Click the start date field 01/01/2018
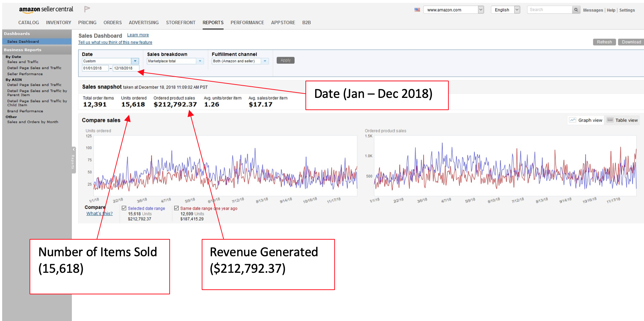 coord(95,68)
